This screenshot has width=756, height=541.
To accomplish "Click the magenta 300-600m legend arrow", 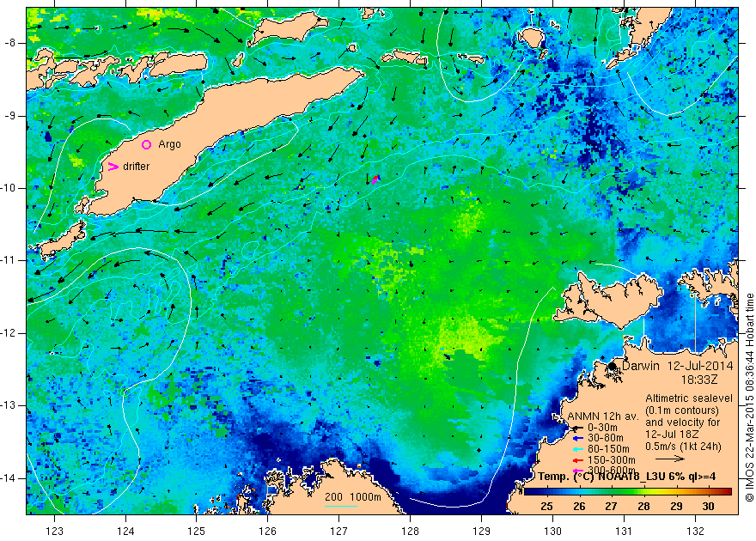I will [578, 471].
